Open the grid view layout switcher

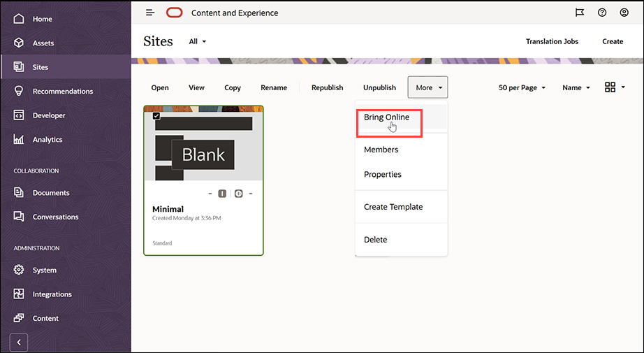tap(615, 87)
